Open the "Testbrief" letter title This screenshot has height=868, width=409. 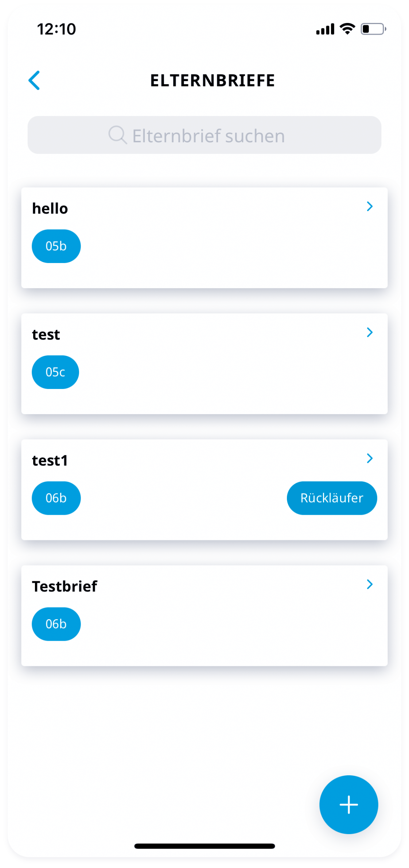tap(65, 587)
